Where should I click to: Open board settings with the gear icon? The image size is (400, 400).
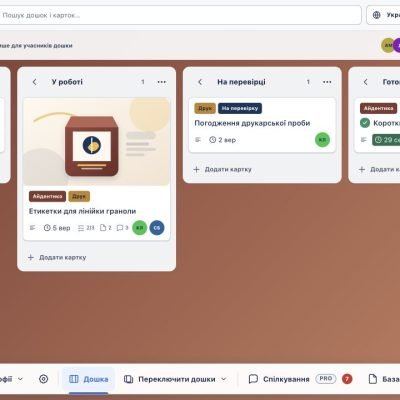point(44,379)
